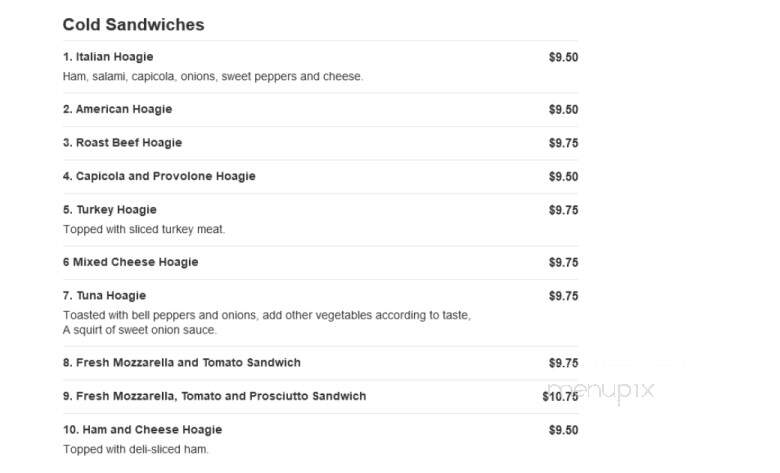Click the Roast Beef Hoagie $9.75 price
Screen dimensions: 780x473
pyautogui.click(x=563, y=143)
